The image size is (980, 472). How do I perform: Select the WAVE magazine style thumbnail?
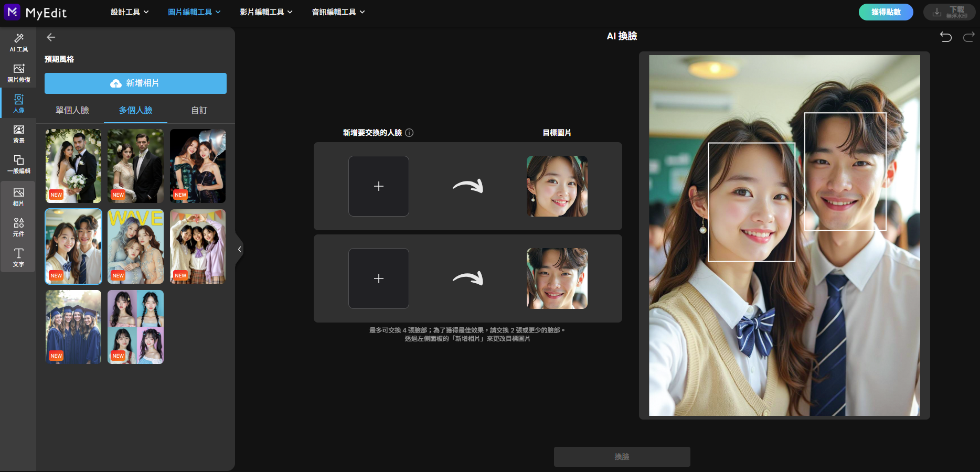[x=135, y=246]
